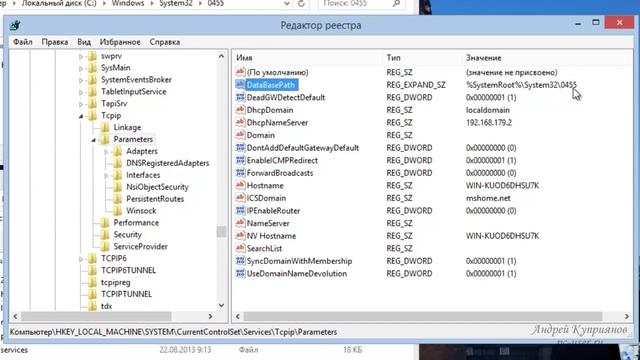Image resolution: width=640 pixels, height=360 pixels.
Task: Click the folder icon of SysMain key
Action: 93,68
